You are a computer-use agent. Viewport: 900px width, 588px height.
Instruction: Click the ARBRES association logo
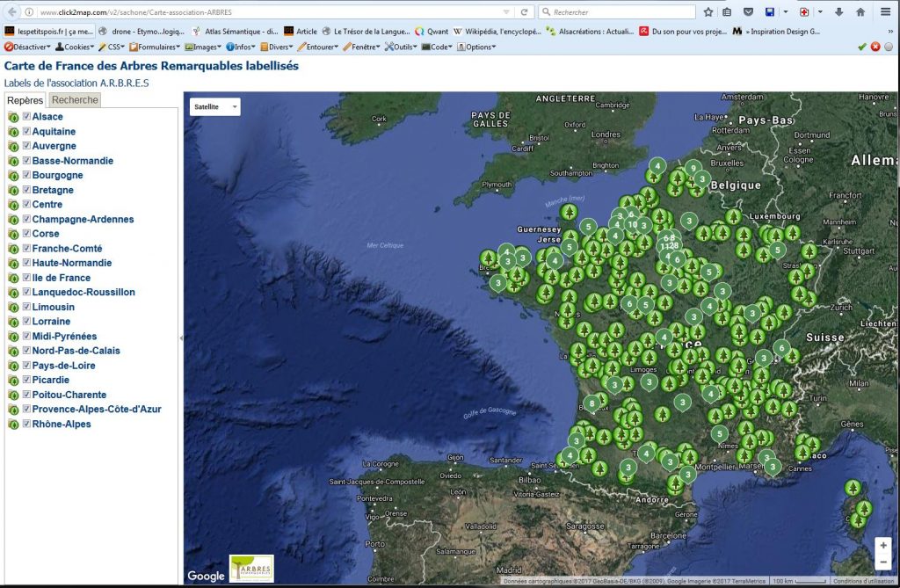251,568
